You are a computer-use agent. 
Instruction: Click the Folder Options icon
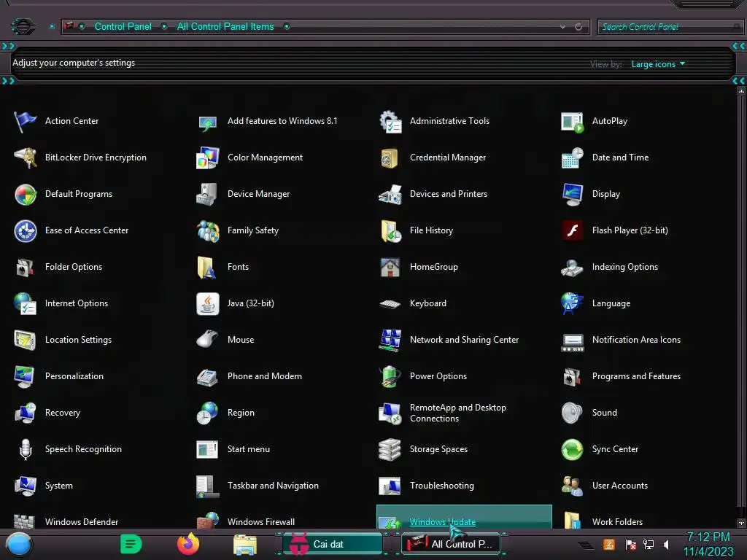pos(26,267)
